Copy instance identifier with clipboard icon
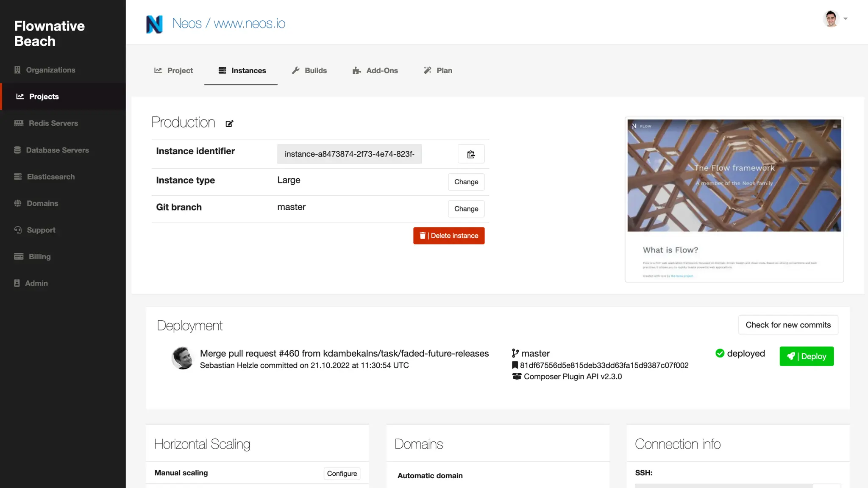Viewport: 868px width, 488px height. point(471,154)
